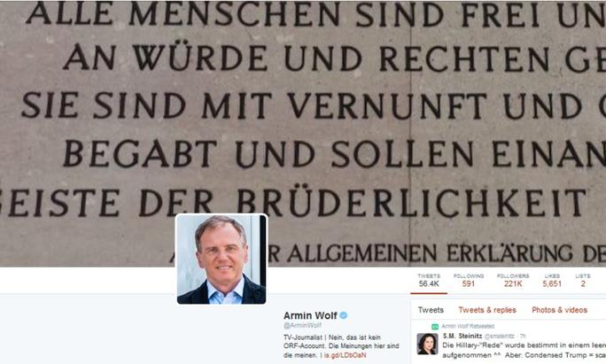This screenshot has height=364, width=606.
Task: Open the Lists stat showing 2
Action: coord(583,281)
